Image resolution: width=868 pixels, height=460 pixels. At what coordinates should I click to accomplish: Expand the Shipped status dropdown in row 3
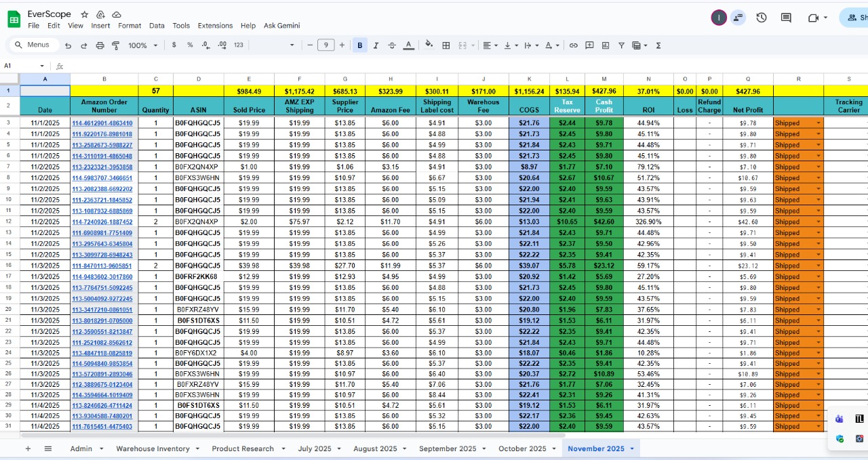click(x=818, y=123)
